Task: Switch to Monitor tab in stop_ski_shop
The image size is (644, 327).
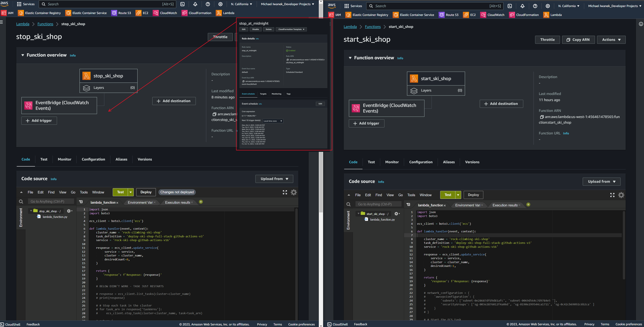Action: 65,159
